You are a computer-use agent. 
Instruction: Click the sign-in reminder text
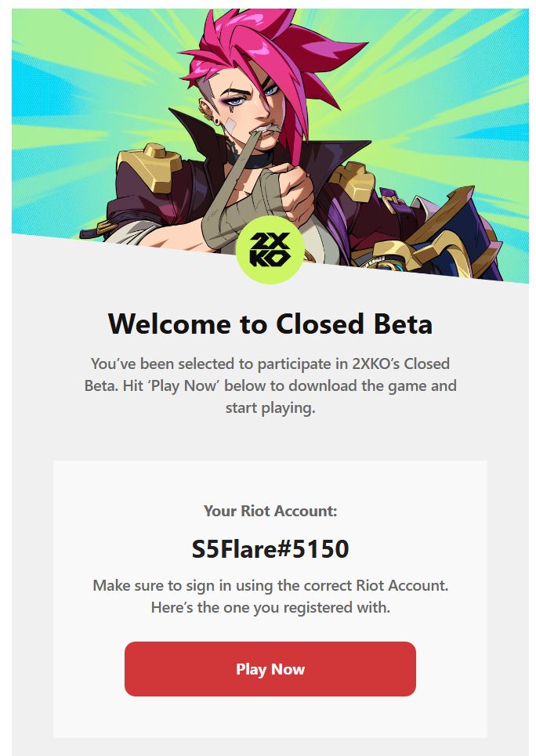click(270, 585)
